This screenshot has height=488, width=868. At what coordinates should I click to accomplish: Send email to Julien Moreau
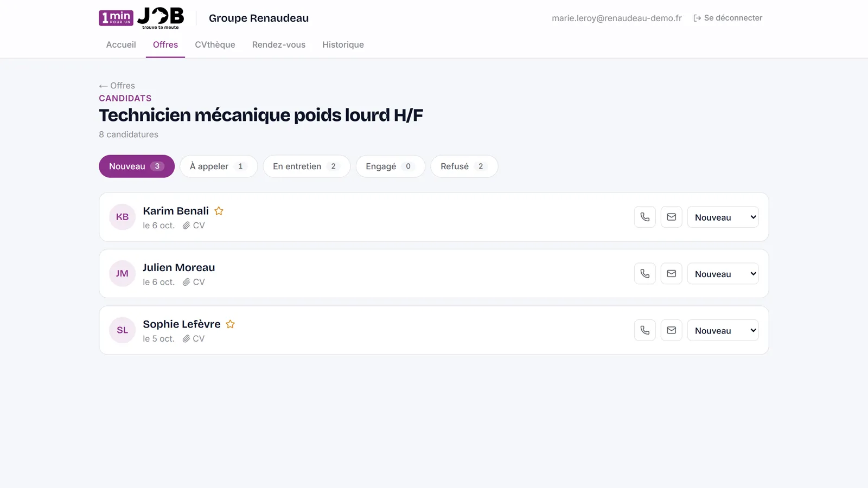tap(671, 274)
